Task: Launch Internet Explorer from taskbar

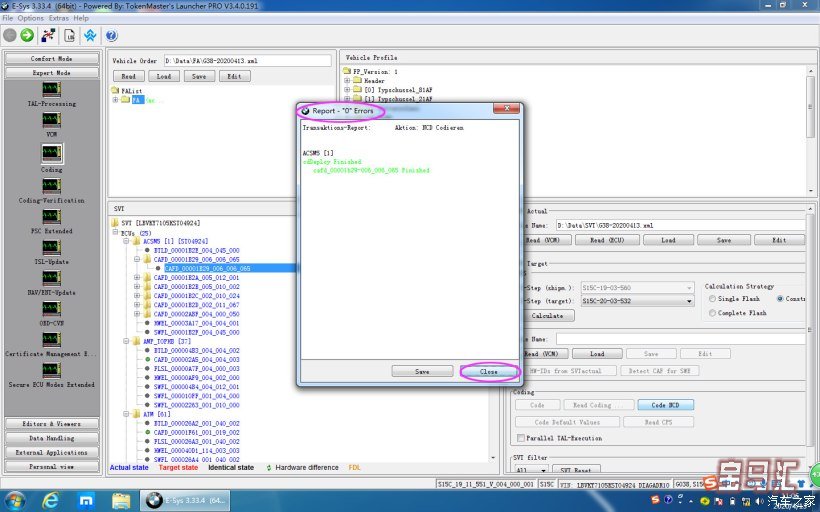Action: click(x=50, y=502)
